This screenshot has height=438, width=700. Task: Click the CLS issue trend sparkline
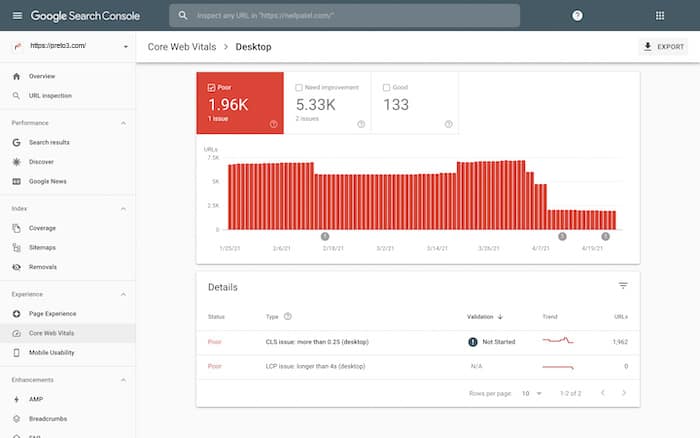click(x=558, y=341)
